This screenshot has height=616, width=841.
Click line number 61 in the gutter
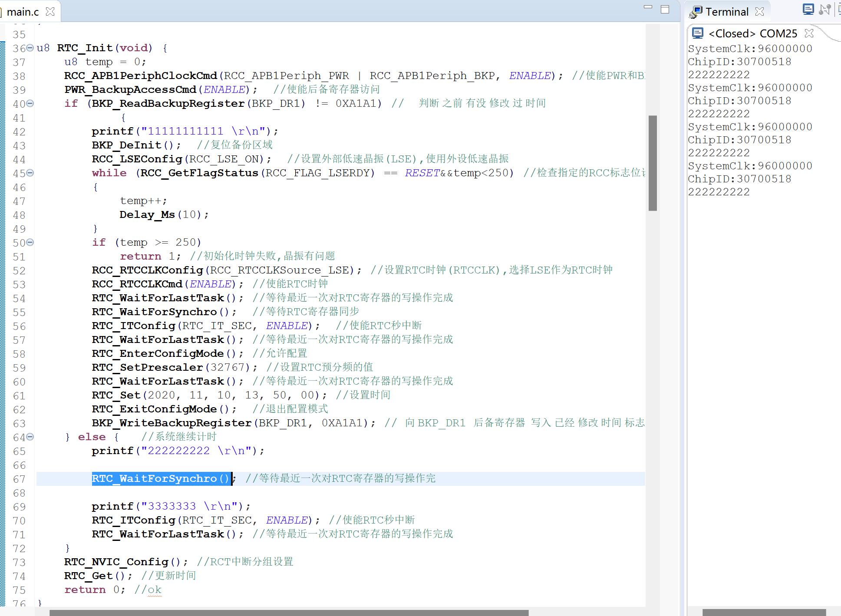[x=19, y=395]
